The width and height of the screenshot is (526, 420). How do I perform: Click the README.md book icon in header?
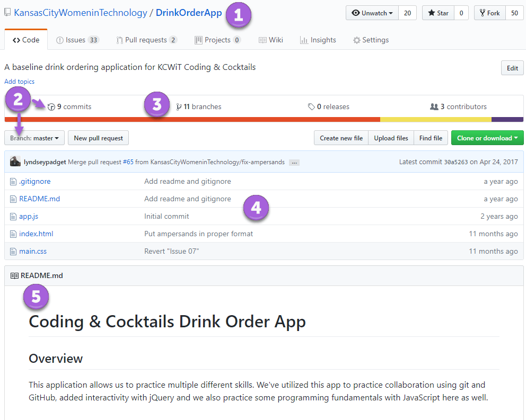(x=15, y=275)
